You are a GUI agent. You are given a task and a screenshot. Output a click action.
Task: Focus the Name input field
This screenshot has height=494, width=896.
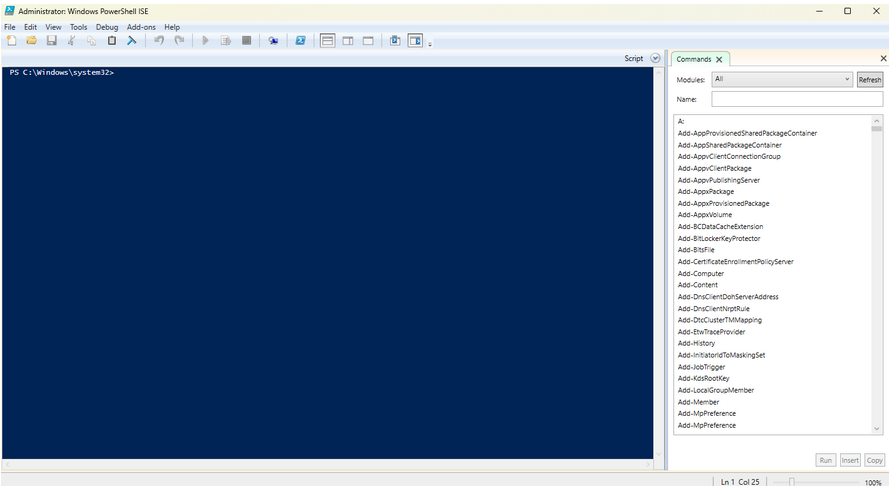click(797, 99)
